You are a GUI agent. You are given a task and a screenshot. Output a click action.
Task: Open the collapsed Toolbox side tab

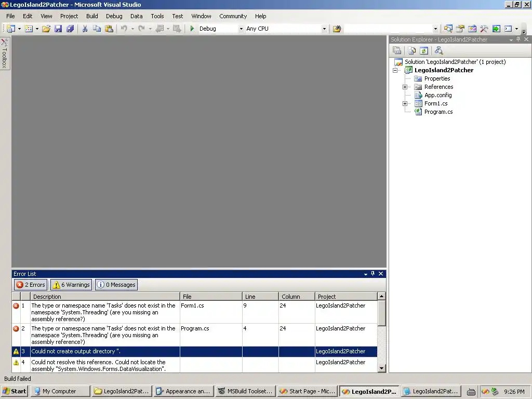5,54
